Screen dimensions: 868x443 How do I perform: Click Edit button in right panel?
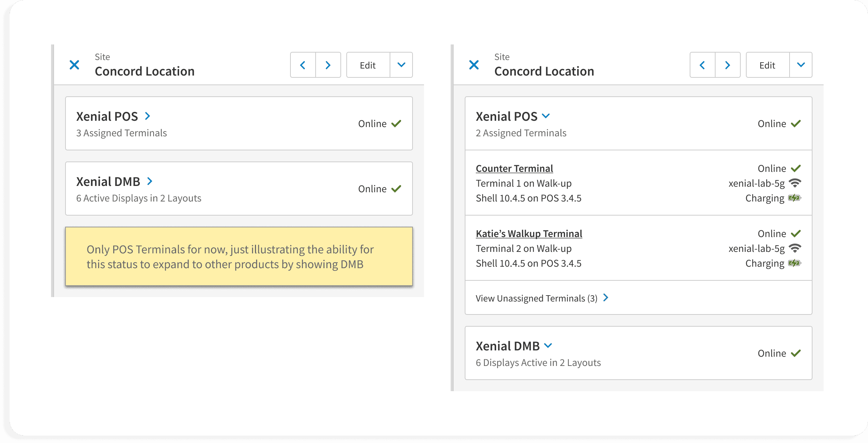click(x=767, y=65)
